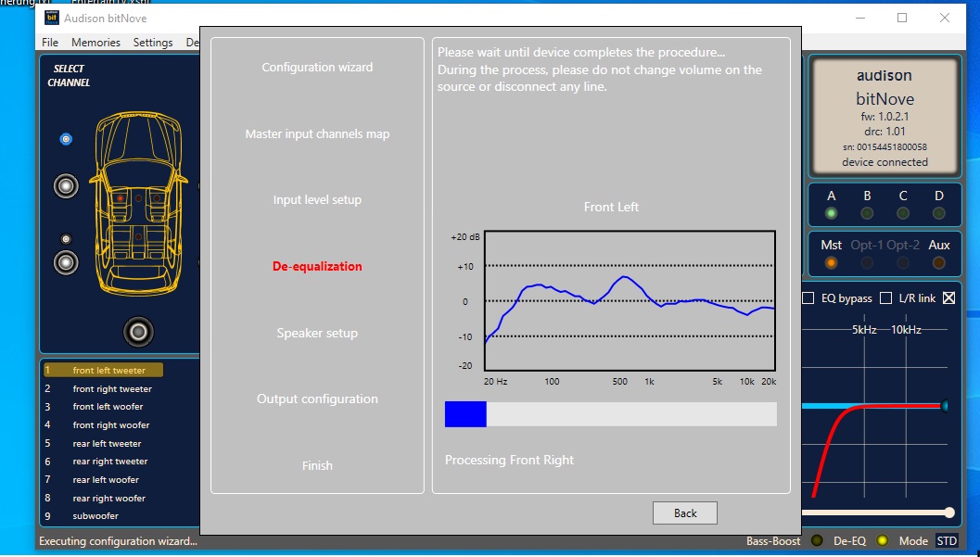Choose the Aux input source
This screenshot has width=980, height=557.
click(938, 263)
